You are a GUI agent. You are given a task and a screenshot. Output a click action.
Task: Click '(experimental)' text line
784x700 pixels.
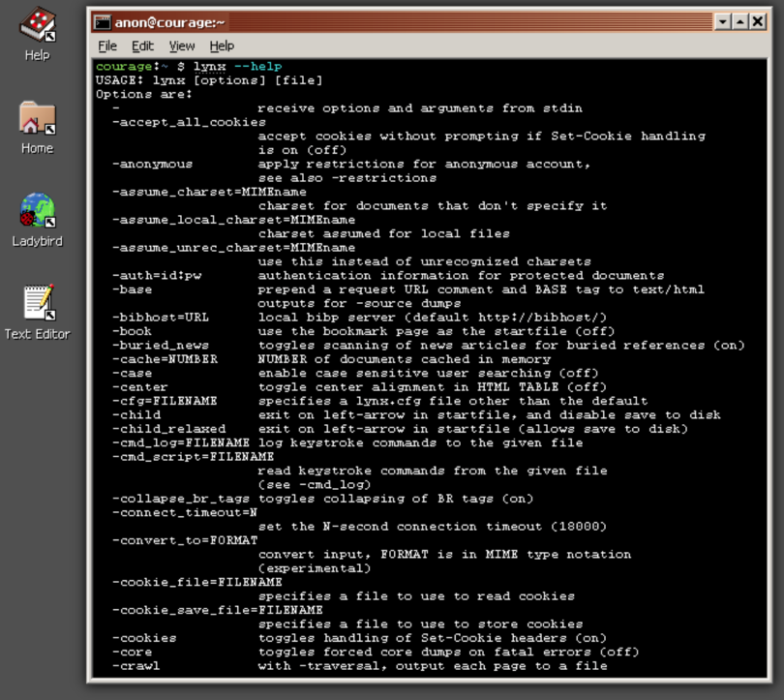315,568
